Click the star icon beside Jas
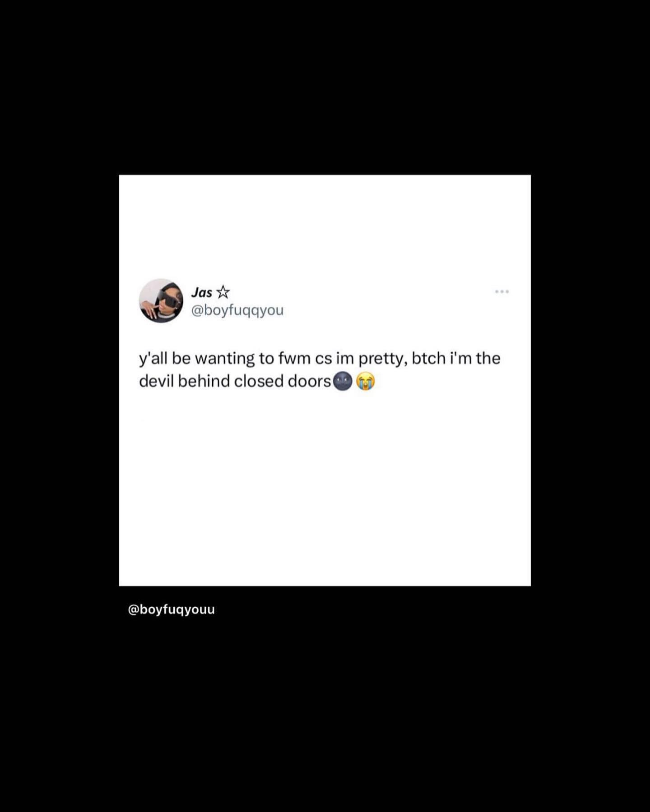 click(x=223, y=292)
